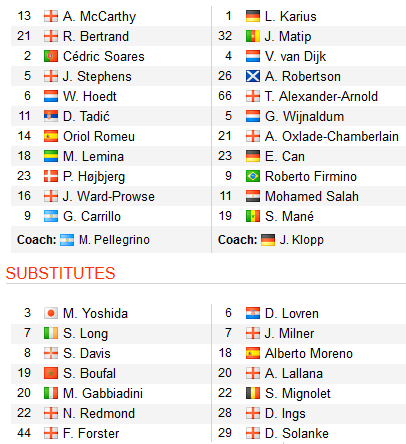Click the SUBSTITUTES section heading
The height and width of the screenshot is (444, 406).
point(60,273)
